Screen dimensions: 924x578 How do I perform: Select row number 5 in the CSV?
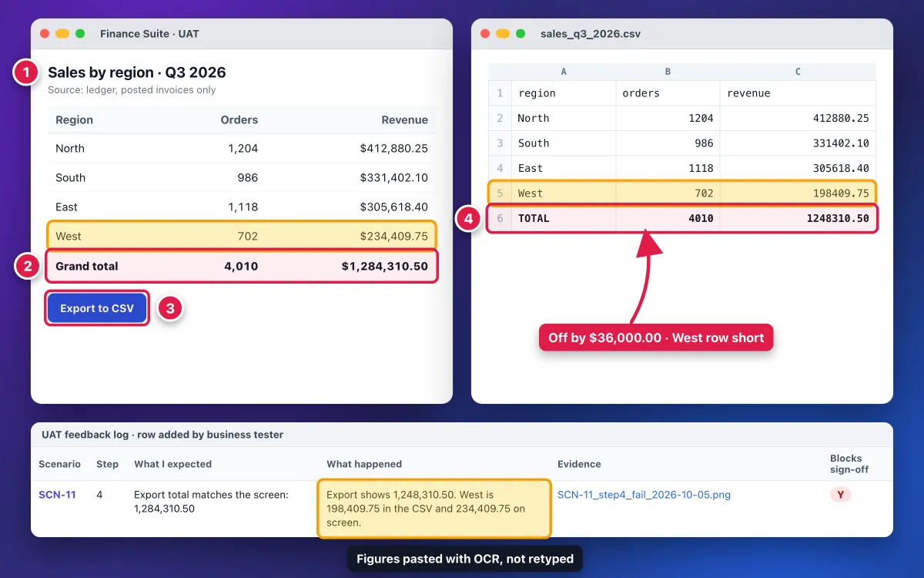500,193
